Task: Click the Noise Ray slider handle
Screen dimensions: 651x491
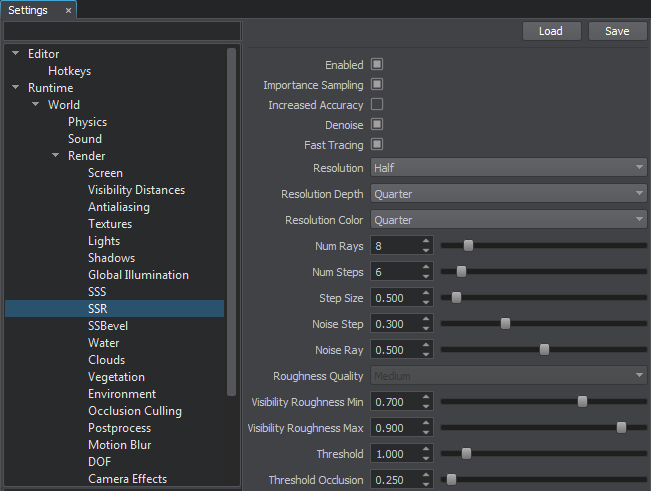Action: [x=544, y=350]
